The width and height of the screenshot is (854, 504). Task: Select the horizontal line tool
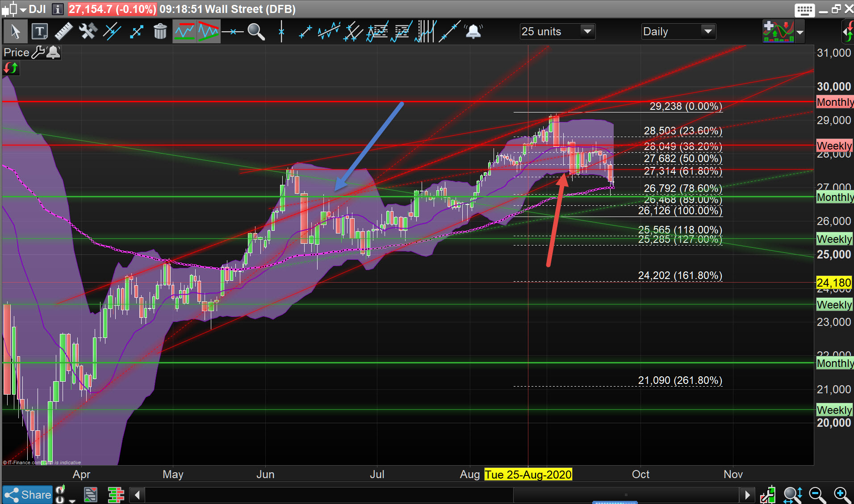coord(233,32)
